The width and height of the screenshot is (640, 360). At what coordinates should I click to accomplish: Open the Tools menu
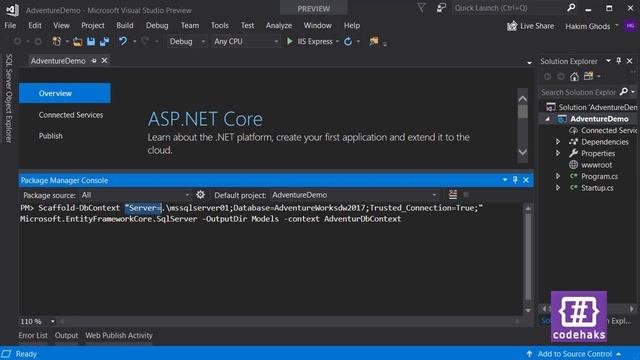(220, 25)
